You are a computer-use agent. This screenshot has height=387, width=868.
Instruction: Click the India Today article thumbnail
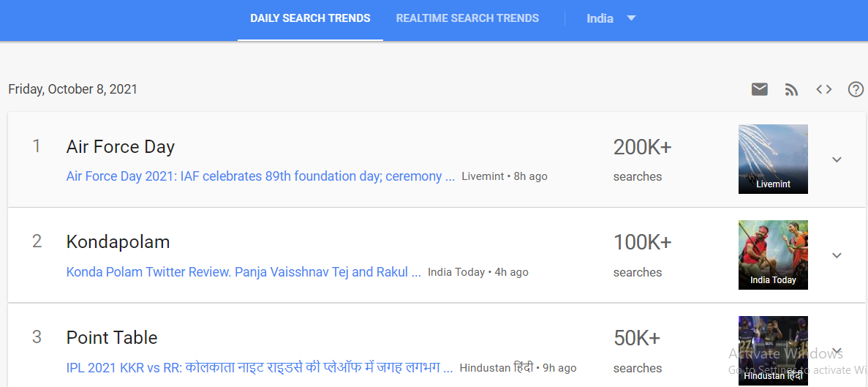pyautogui.click(x=773, y=255)
